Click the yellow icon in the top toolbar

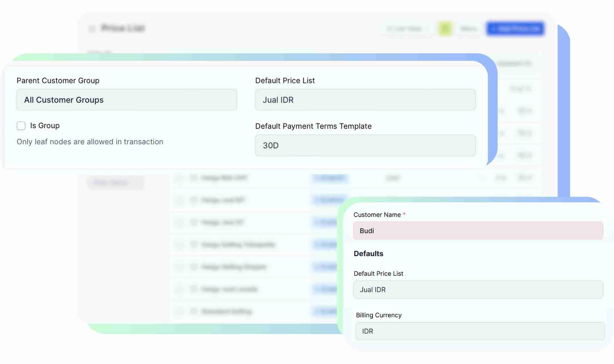click(445, 28)
